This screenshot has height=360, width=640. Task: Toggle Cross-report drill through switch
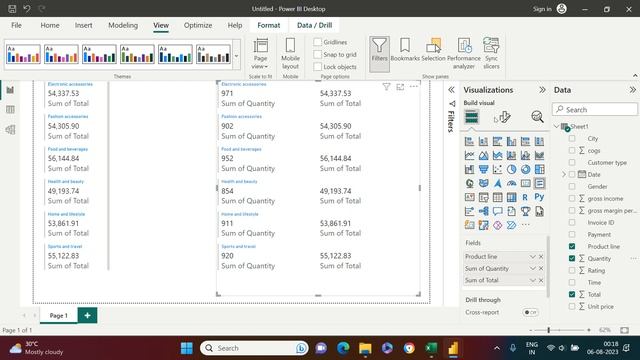point(530,312)
